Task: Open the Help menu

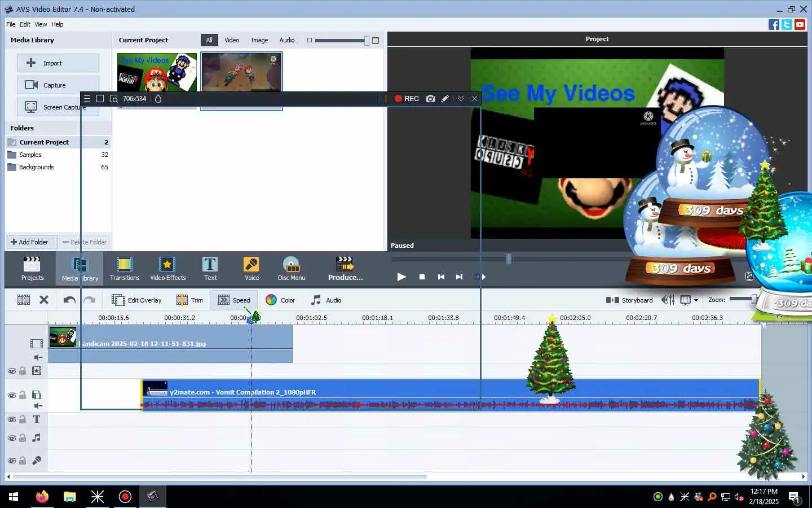Action: [x=57, y=24]
